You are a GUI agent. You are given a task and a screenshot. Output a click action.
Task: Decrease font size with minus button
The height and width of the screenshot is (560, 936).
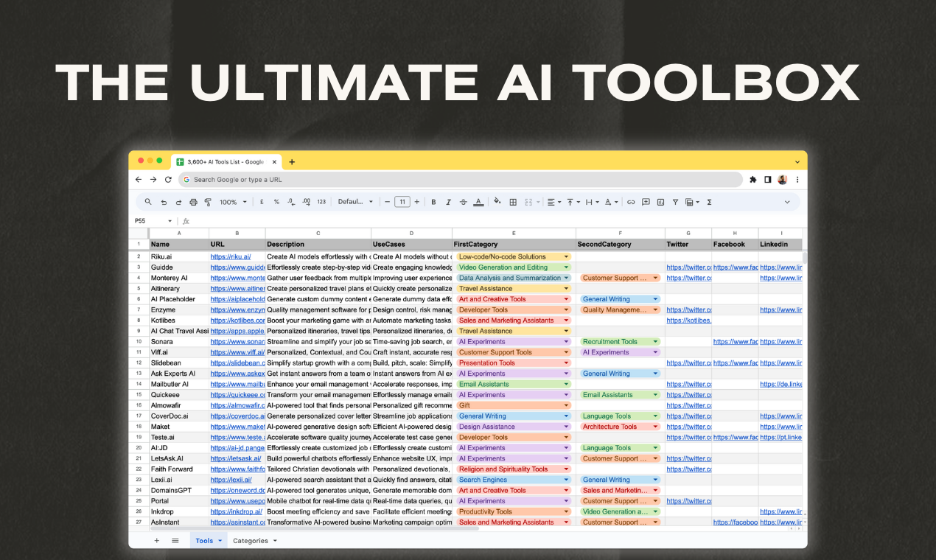click(x=388, y=202)
